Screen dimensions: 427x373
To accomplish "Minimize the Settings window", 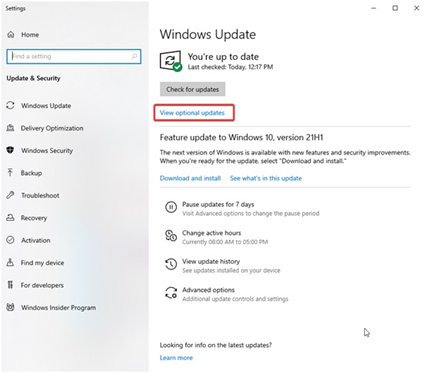I will [x=374, y=8].
